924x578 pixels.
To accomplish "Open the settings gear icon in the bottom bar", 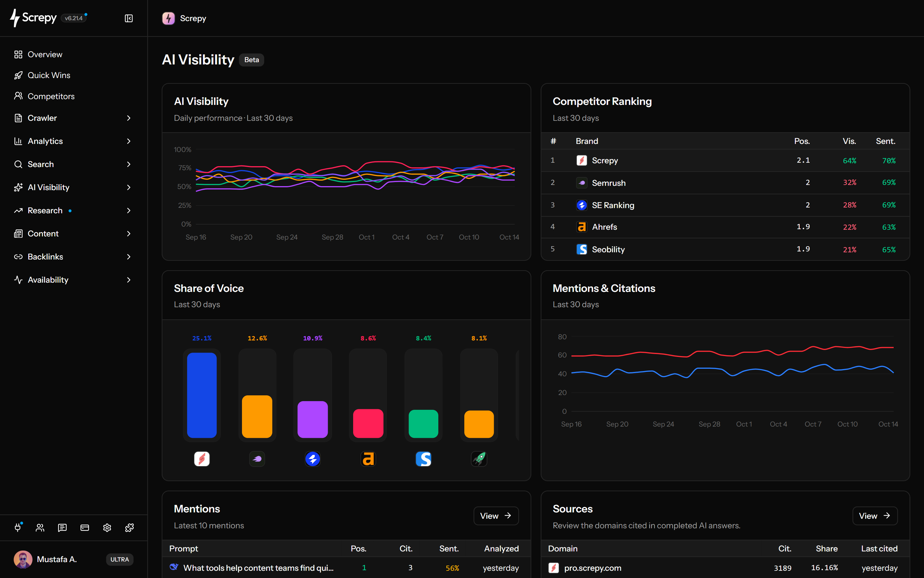I will [x=107, y=527].
